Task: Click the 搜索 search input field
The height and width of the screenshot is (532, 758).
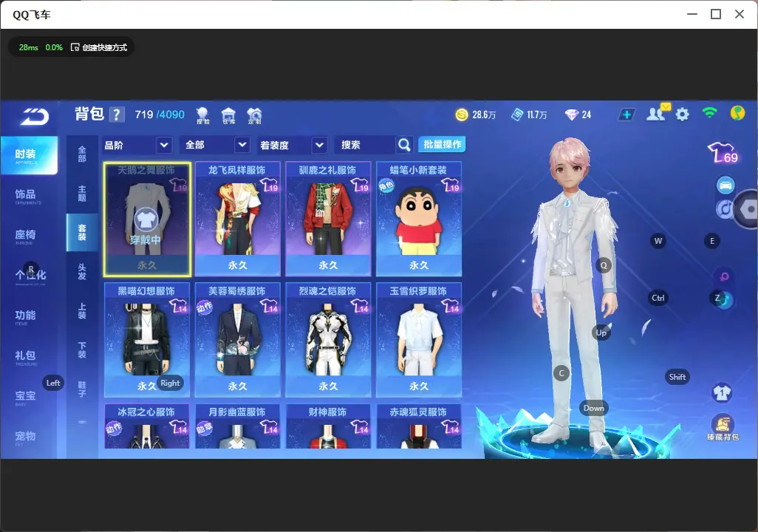Action: (366, 145)
